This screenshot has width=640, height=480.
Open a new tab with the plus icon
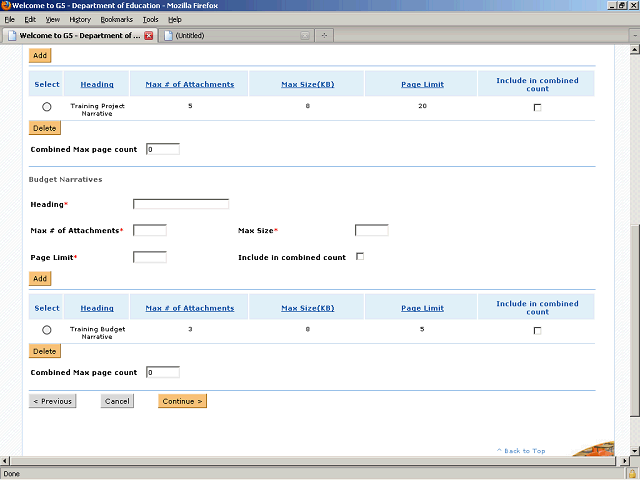pos(324,36)
